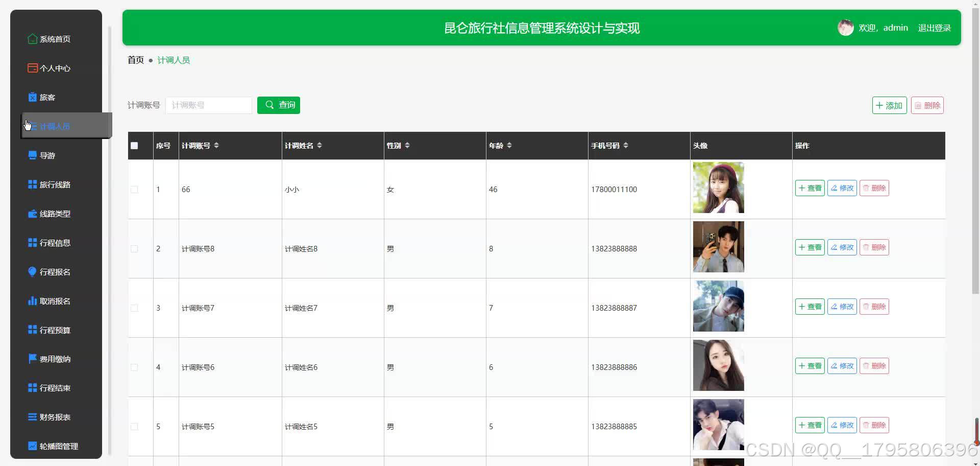Click the chart icon beside 轮播图管理
The height and width of the screenshot is (466, 980).
tap(32, 446)
